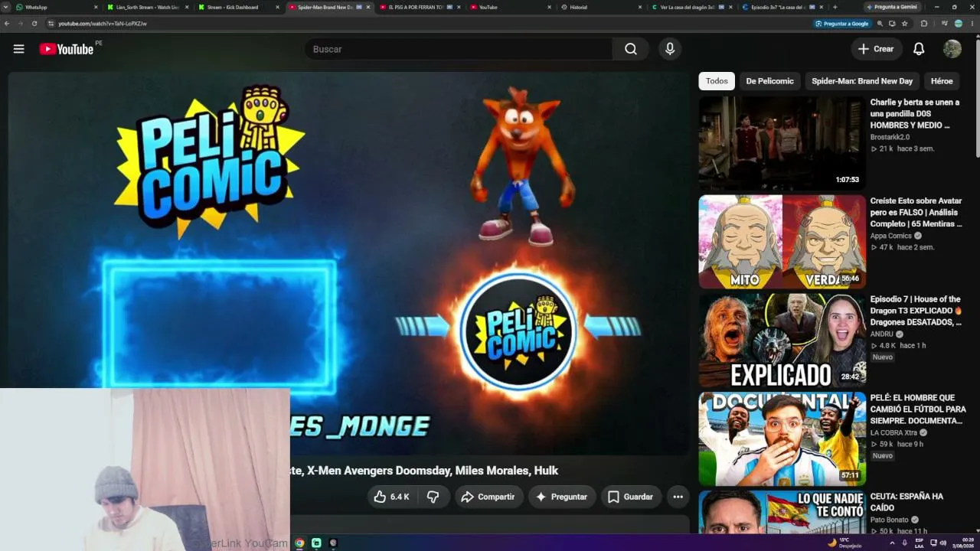This screenshot has width=980, height=551.
Task: Switch to Ver La casa del dragón tab
Action: tap(691, 7)
